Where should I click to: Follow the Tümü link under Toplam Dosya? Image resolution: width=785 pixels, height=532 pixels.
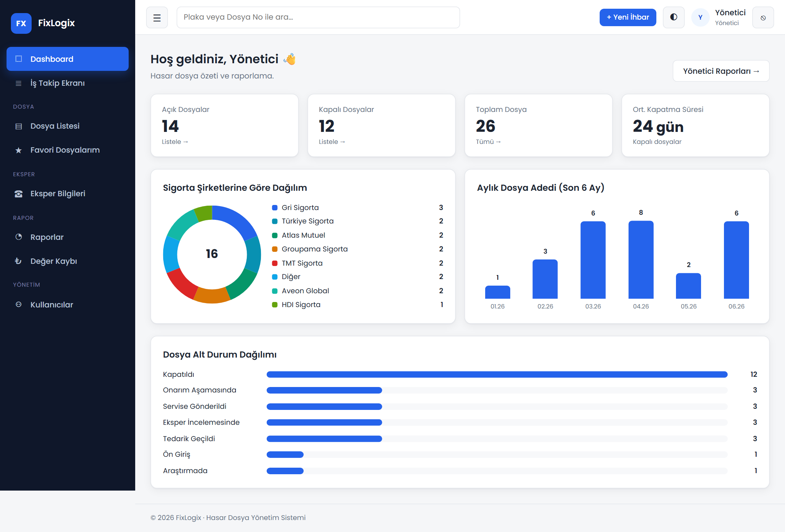(488, 142)
